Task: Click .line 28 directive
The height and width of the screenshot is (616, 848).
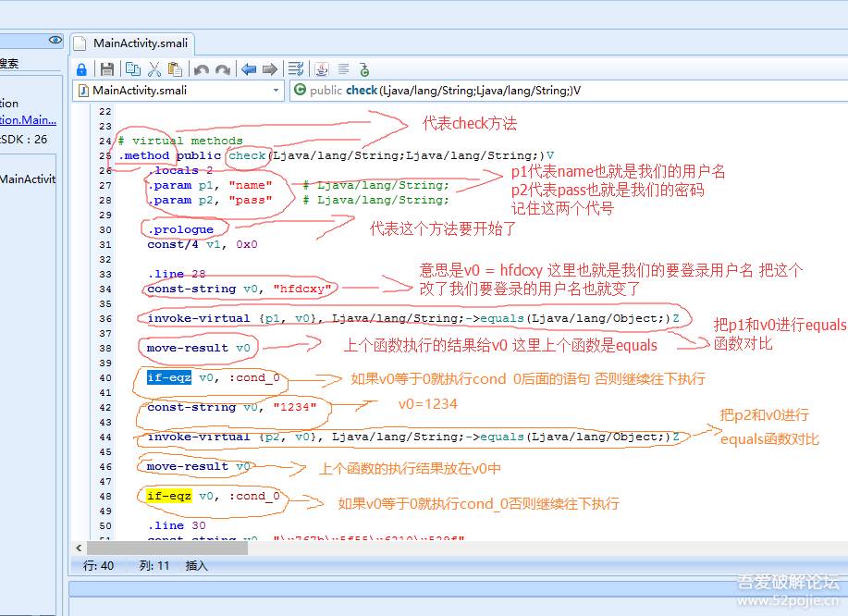Action: point(177,274)
